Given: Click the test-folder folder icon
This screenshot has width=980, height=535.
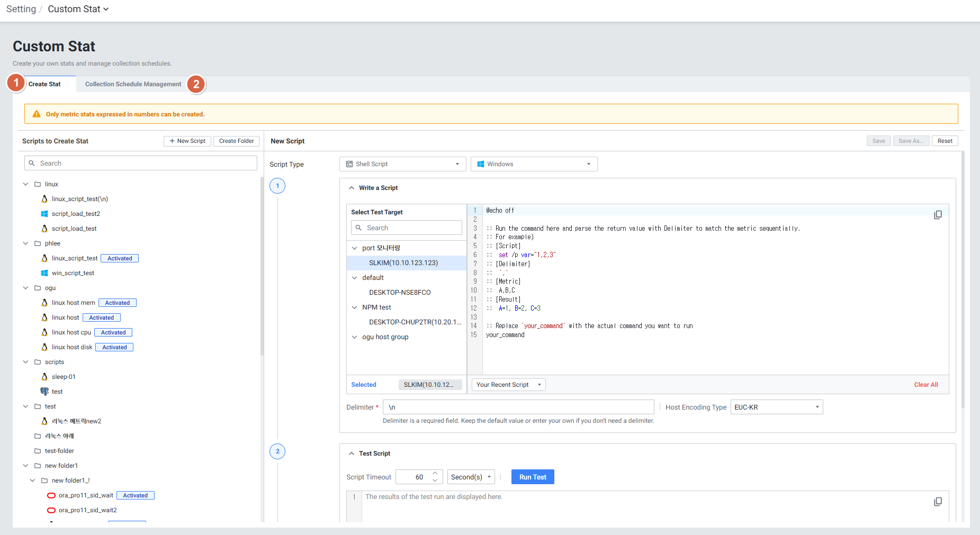Looking at the screenshot, I should pos(38,451).
